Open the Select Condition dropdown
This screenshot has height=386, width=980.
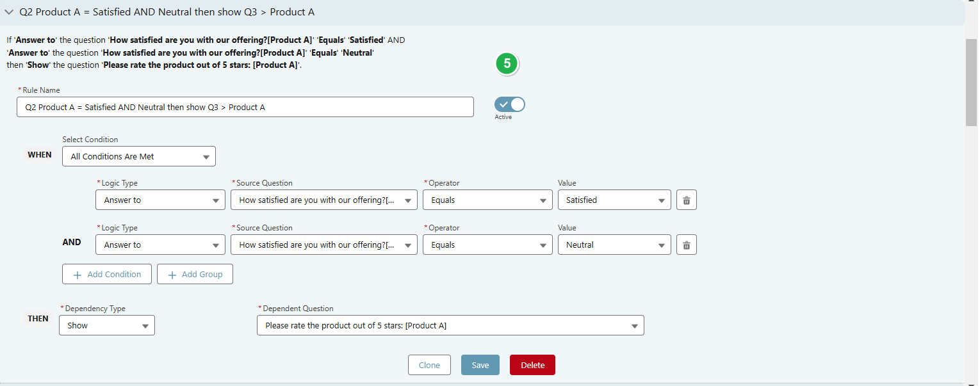138,156
